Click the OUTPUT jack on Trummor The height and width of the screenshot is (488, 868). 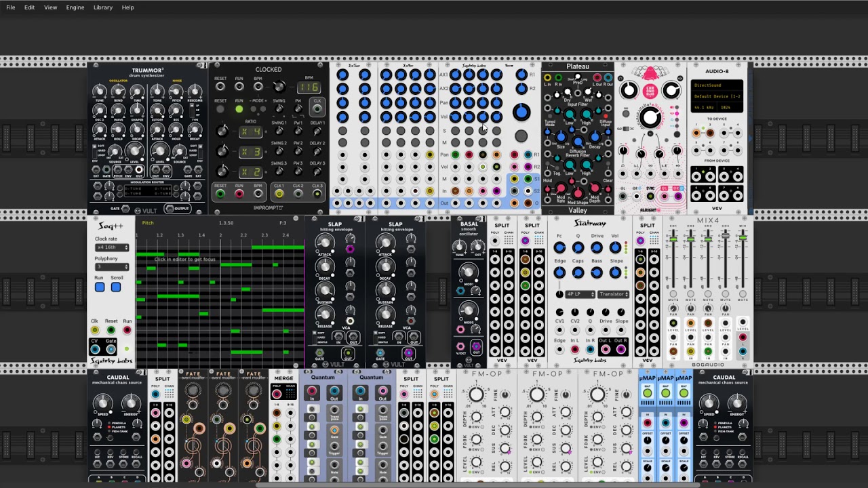click(169, 209)
